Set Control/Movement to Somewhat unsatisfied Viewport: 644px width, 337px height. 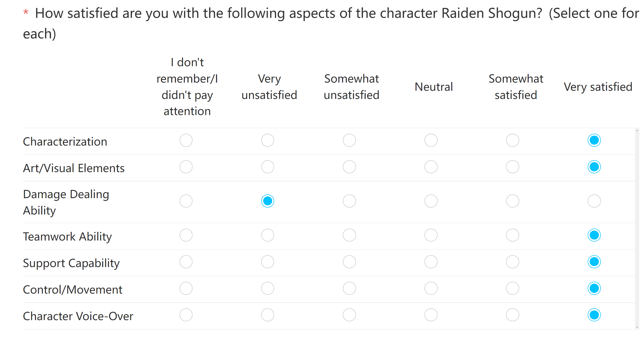(349, 288)
